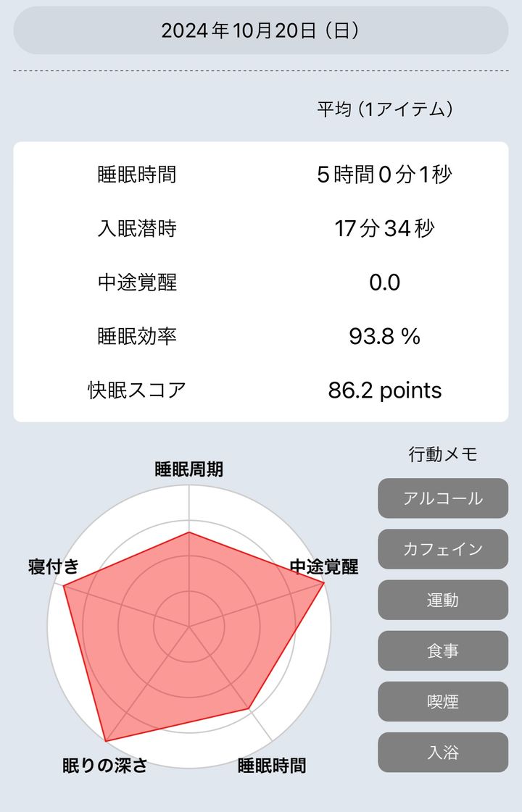
Task: Select the 入眠潜時 row
Action: [261, 229]
